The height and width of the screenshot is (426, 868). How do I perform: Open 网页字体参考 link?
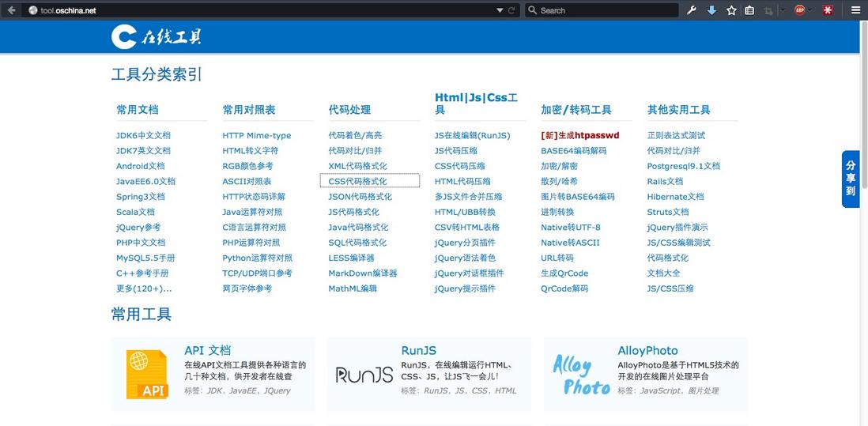click(247, 288)
